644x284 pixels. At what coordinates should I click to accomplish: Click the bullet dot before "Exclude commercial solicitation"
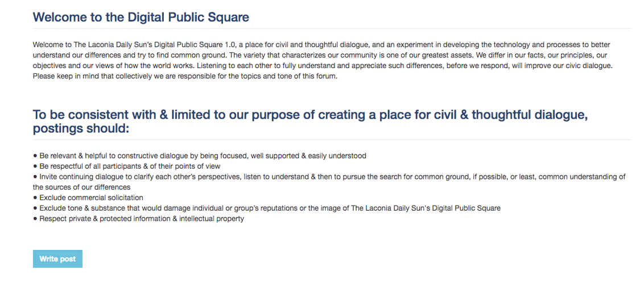35,198
